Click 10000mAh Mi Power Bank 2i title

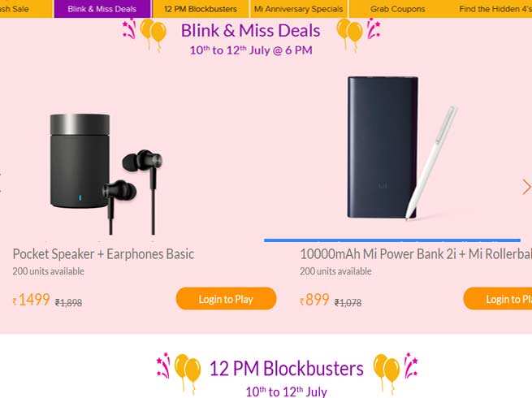point(416,253)
